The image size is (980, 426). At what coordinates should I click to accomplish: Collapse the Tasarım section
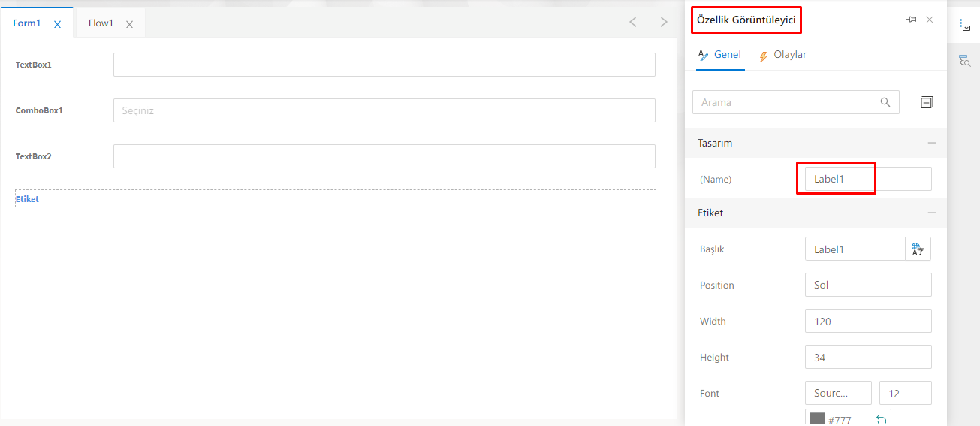[x=931, y=143]
